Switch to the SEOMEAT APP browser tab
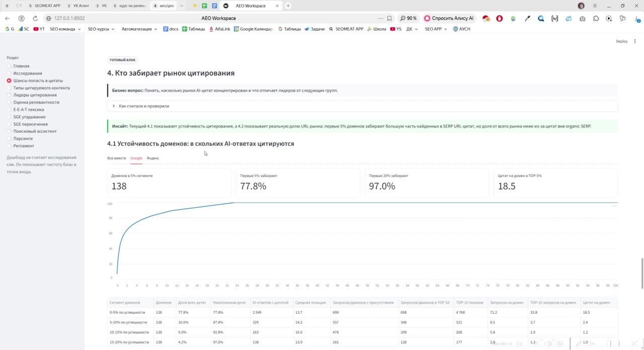The image size is (644, 350). coord(44,6)
